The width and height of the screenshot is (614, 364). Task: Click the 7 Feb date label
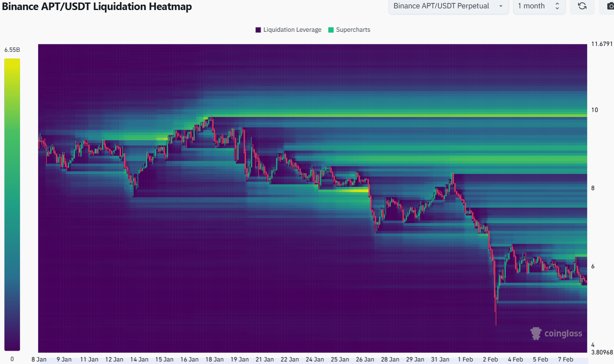(x=566, y=359)
